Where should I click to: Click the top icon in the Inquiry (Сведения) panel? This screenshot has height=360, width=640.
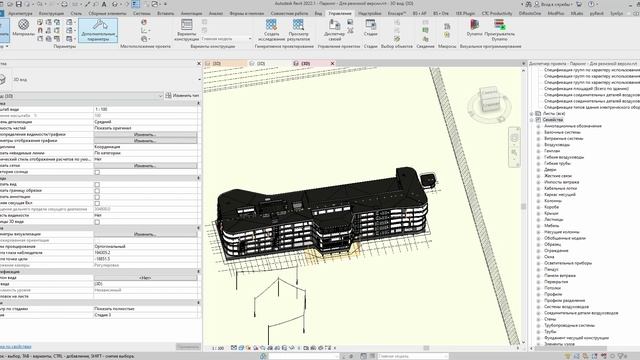(425, 22)
